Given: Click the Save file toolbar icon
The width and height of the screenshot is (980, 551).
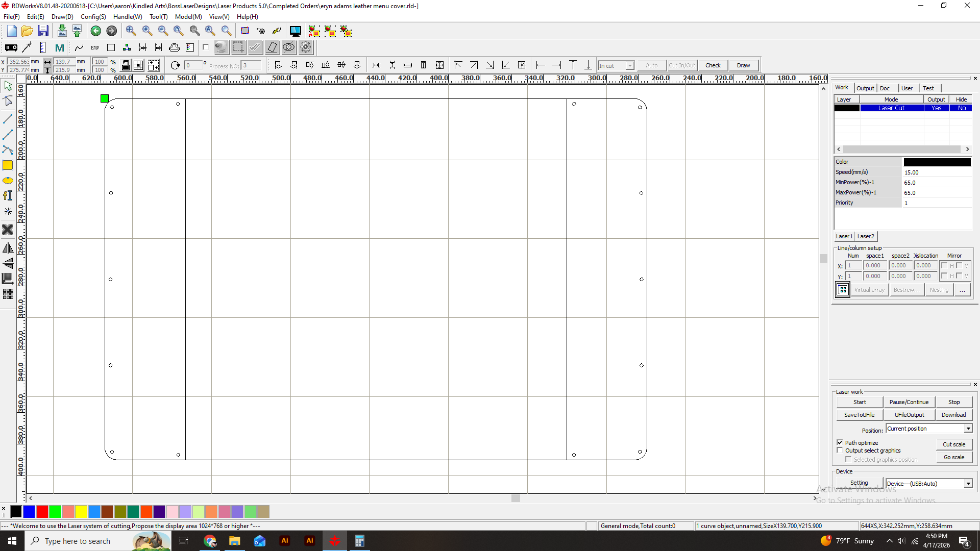Looking at the screenshot, I should pos(43,31).
